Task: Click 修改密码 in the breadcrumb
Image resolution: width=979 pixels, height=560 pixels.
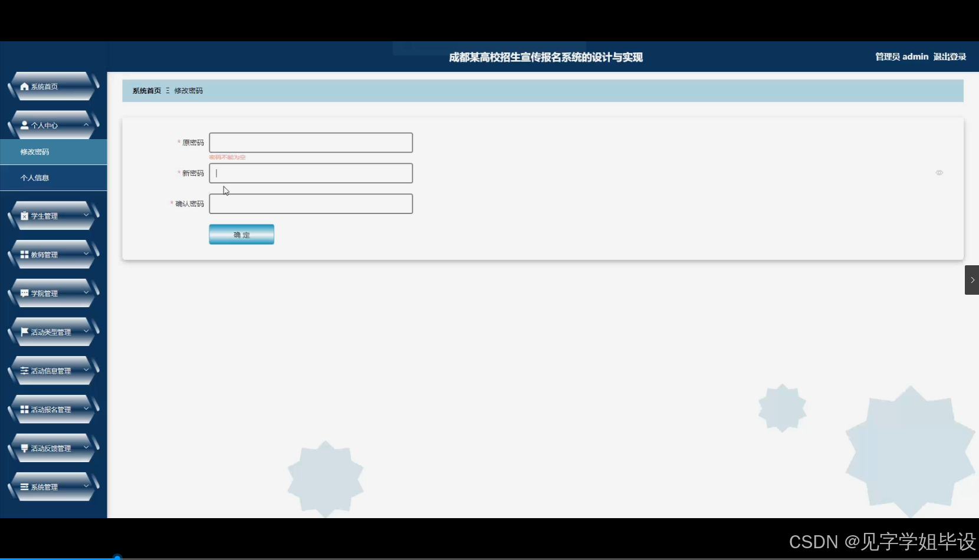Action: coord(189,91)
